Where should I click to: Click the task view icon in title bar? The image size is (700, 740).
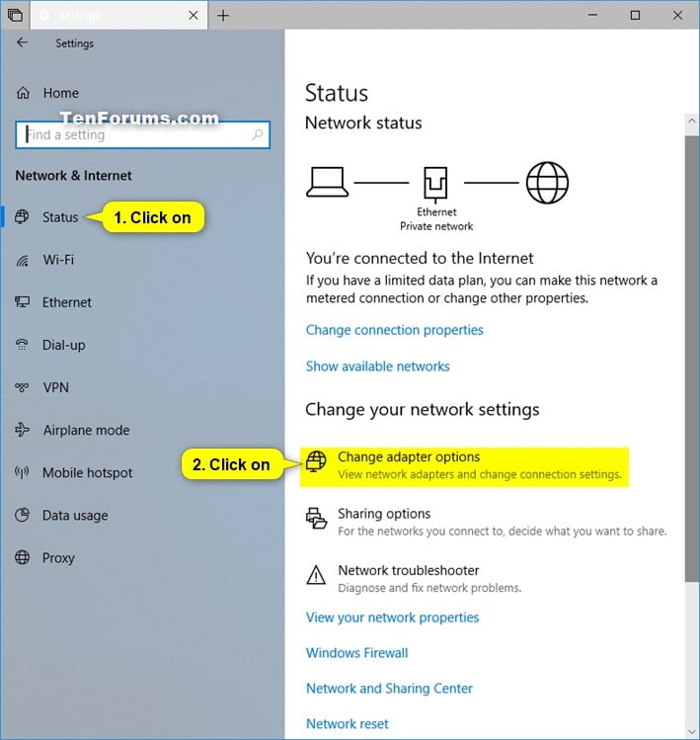point(15,15)
